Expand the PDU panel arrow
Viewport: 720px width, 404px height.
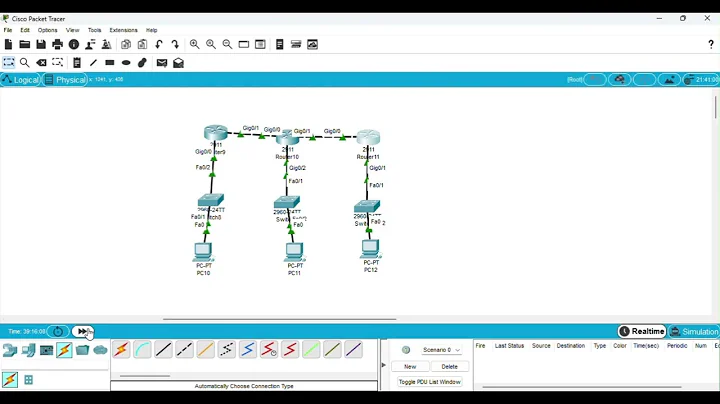pos(384,365)
